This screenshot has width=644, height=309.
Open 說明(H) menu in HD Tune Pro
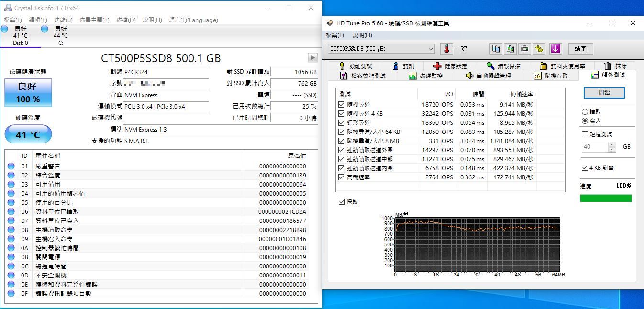click(x=362, y=35)
